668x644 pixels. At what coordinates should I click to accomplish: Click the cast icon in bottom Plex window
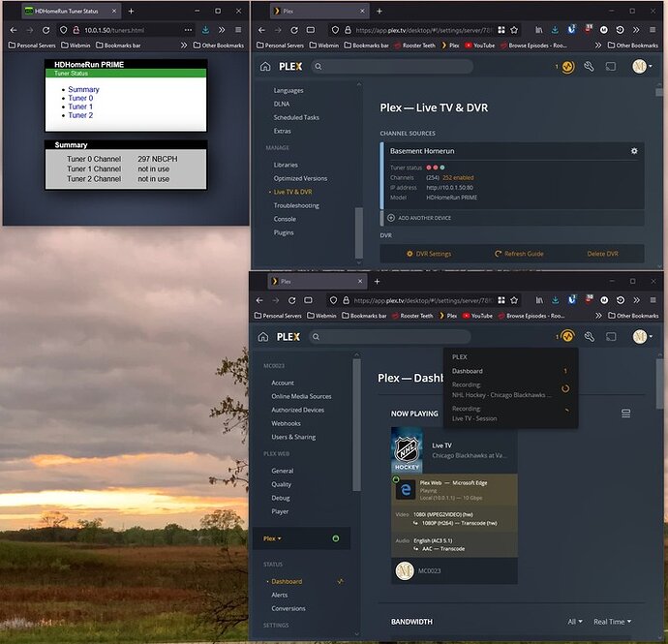click(611, 337)
